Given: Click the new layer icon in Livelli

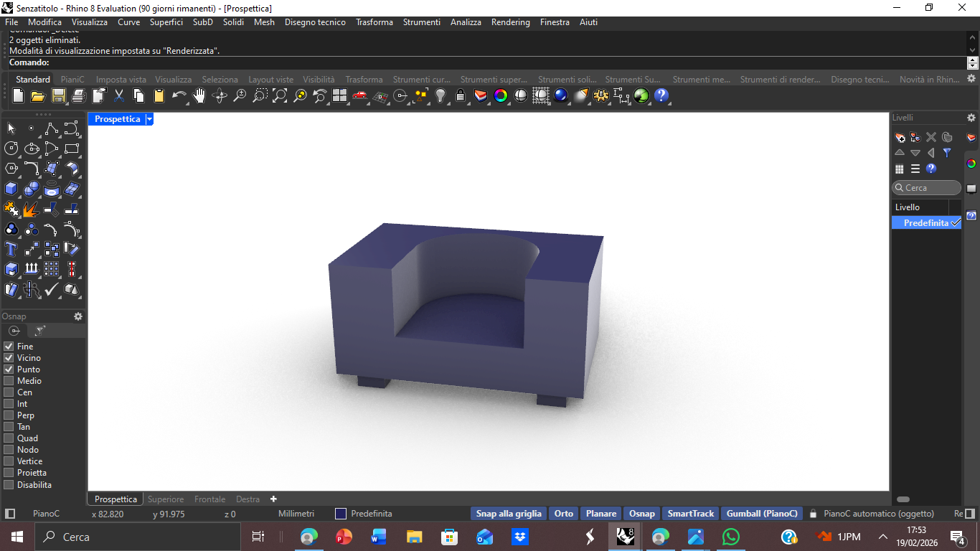Looking at the screenshot, I should [x=900, y=137].
